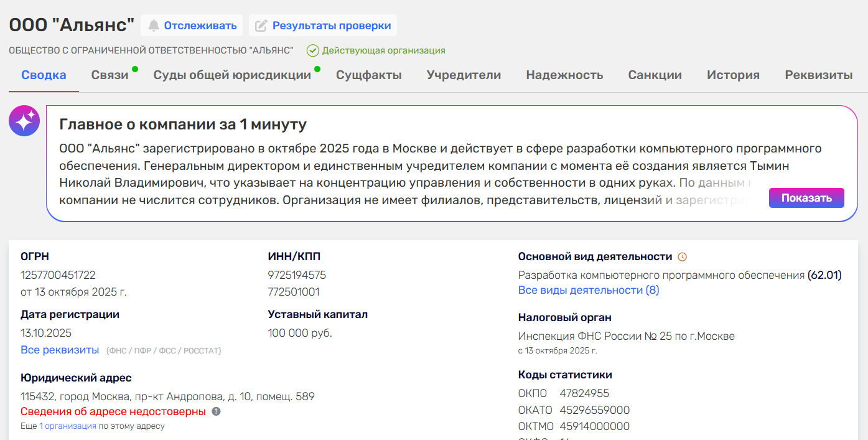The image size is (868, 440).
Task: Expand the summary with Показать button
Action: pyautogui.click(x=806, y=198)
